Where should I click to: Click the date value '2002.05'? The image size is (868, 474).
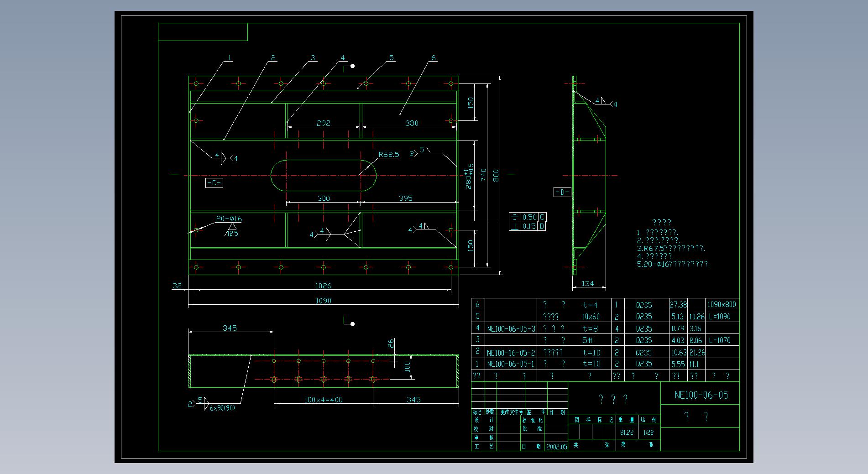(556, 447)
